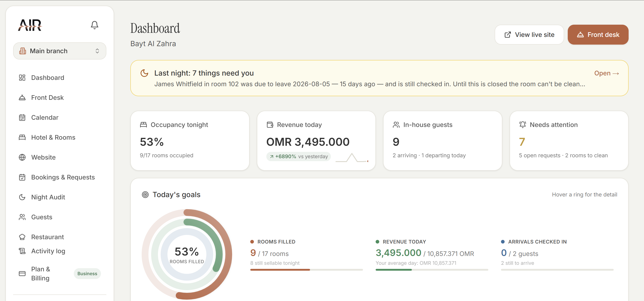This screenshot has width=644, height=301.
Task: Click the Dashboard grid icon in sidebar
Action: 22,78
